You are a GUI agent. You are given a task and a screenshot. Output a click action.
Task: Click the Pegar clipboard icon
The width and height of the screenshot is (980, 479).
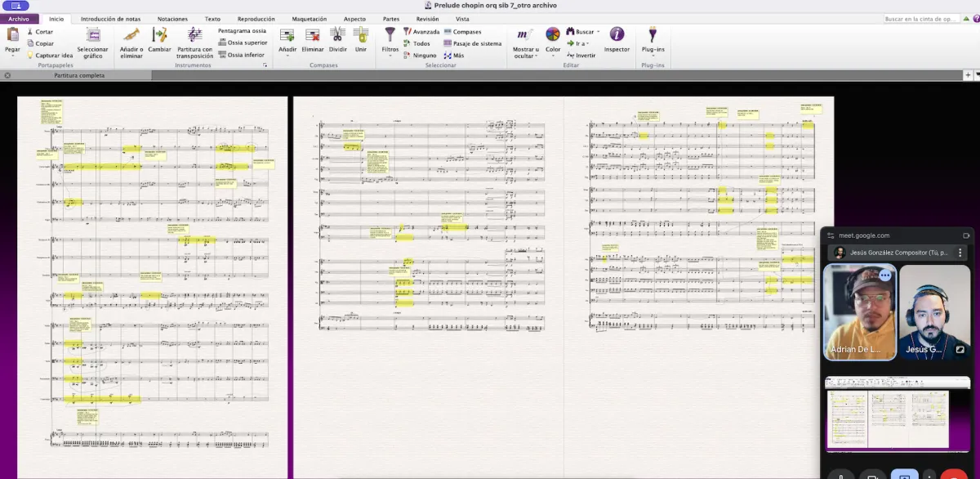point(12,34)
